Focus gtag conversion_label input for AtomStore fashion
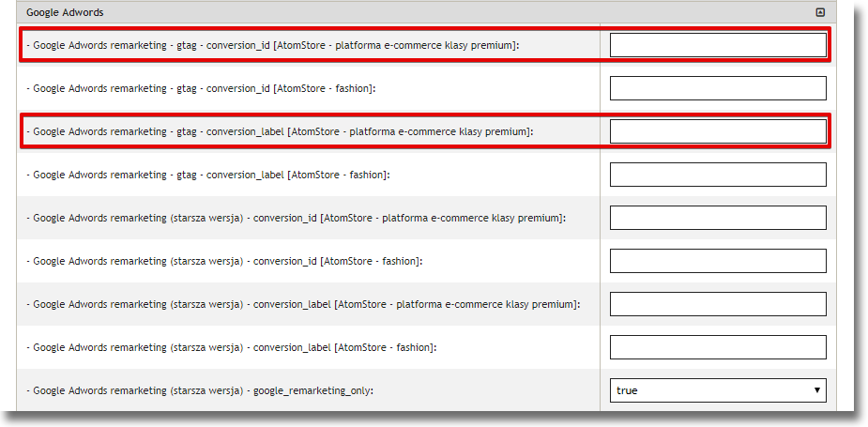868x427 pixels. coord(718,175)
